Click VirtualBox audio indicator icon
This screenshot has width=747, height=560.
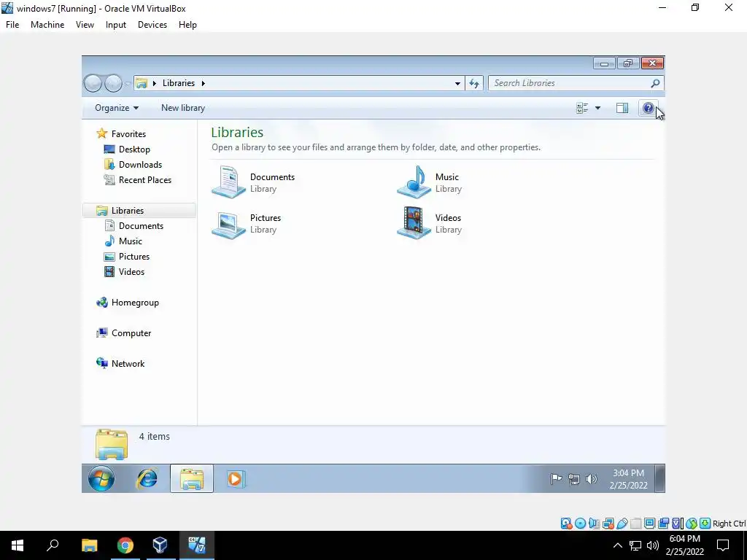[x=594, y=524]
